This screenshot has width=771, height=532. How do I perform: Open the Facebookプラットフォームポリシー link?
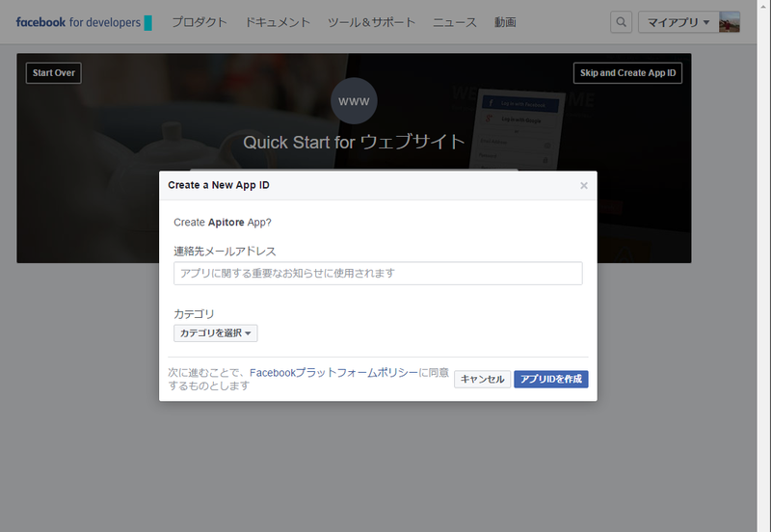[x=333, y=373]
